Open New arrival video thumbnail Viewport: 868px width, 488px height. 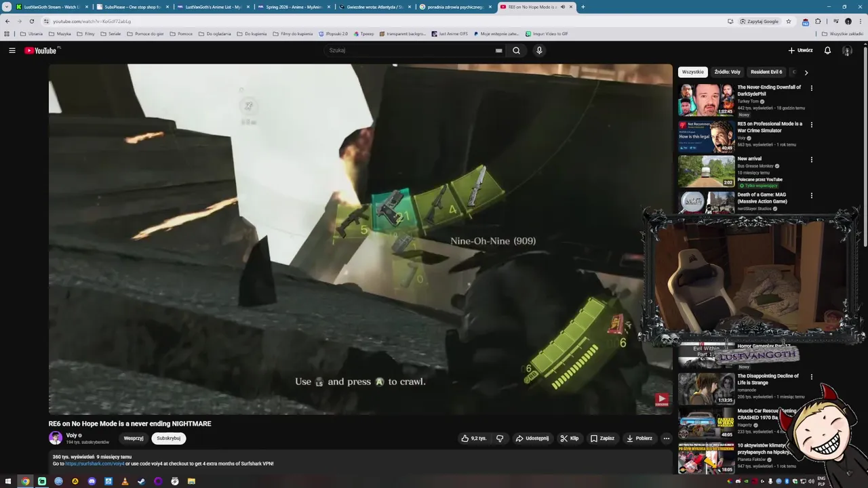pos(707,171)
